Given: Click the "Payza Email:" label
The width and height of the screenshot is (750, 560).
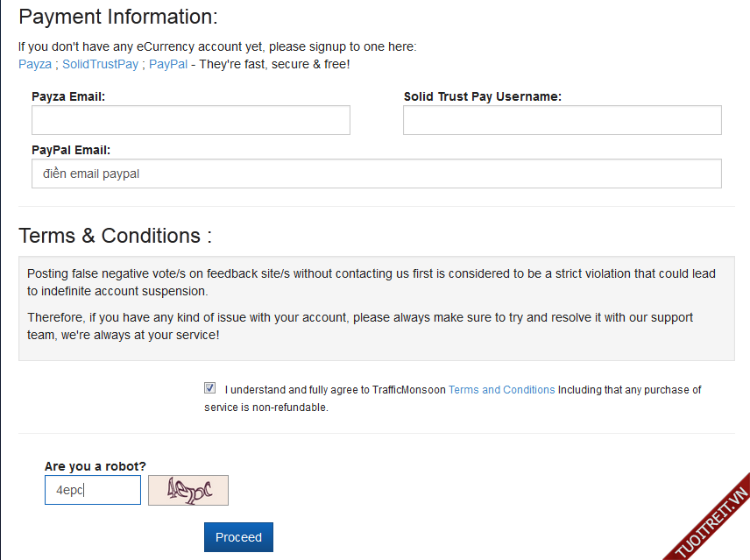Looking at the screenshot, I should (x=68, y=96).
